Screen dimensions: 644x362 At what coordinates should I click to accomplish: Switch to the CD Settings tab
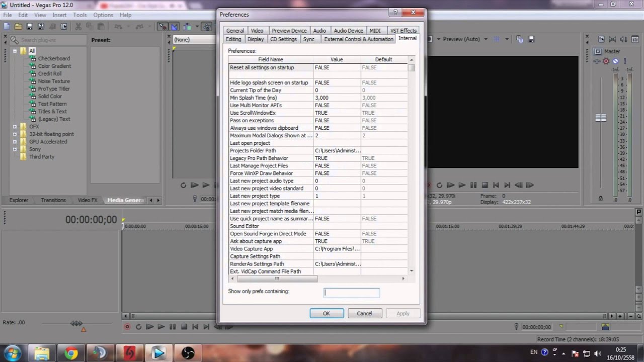pos(283,39)
